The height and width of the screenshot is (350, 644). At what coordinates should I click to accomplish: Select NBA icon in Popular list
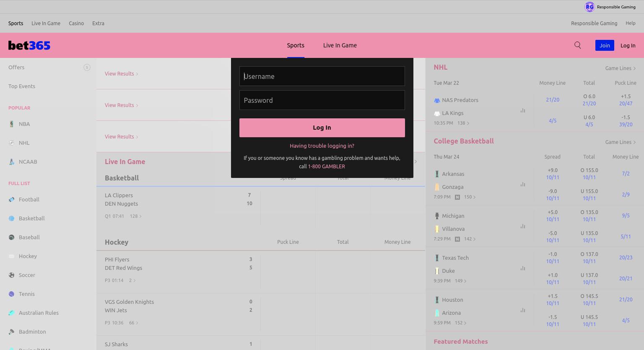pos(11,124)
